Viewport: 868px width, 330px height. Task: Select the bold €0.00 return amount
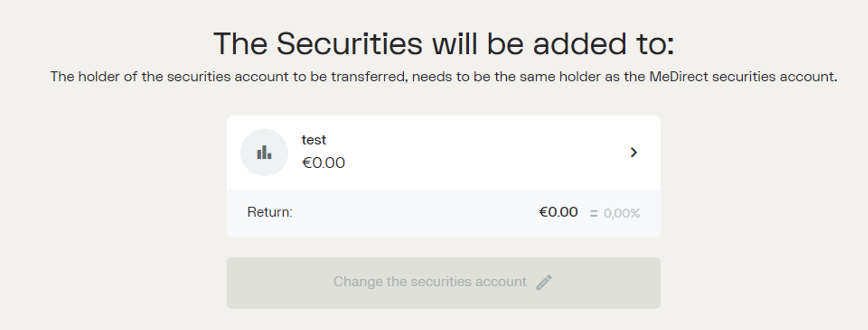pyautogui.click(x=558, y=212)
